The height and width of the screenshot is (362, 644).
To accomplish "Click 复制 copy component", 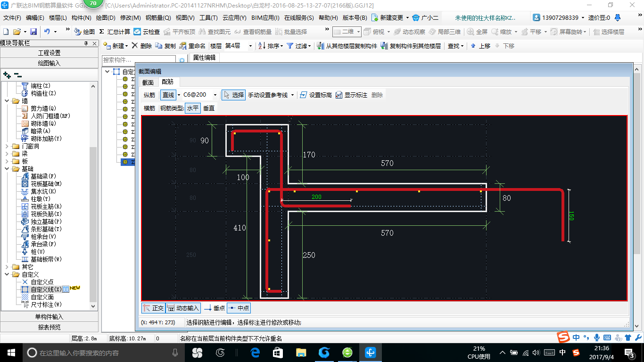I will [165, 46].
